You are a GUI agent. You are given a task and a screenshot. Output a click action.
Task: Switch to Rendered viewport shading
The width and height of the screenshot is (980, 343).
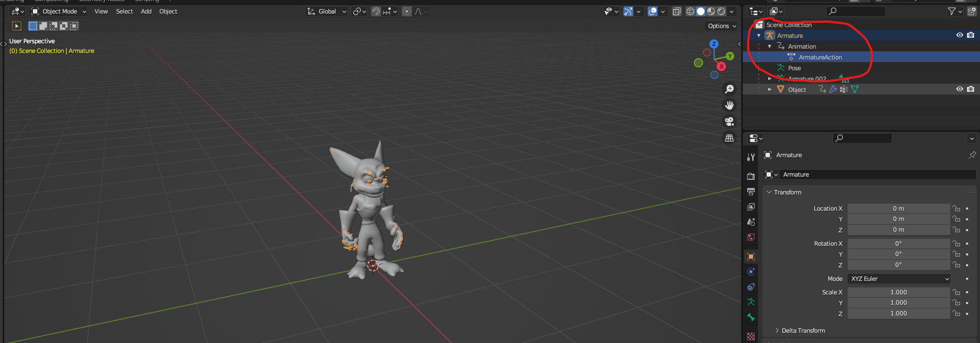pos(721,11)
